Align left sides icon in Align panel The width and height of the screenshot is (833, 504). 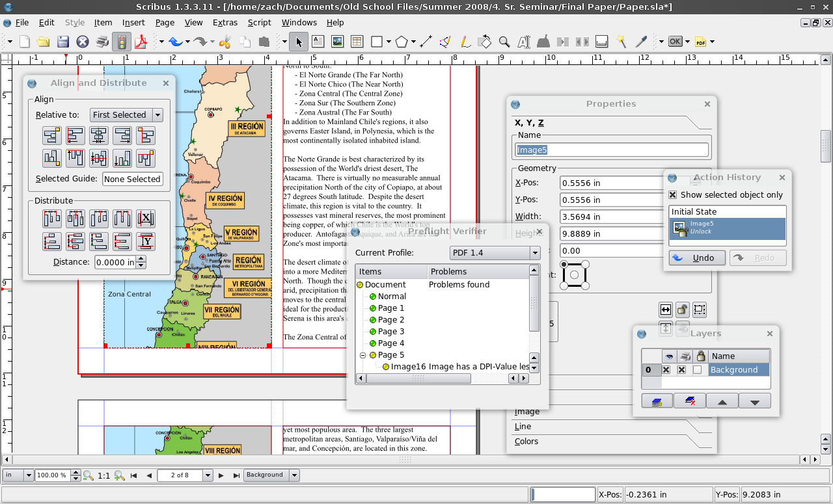click(x=75, y=135)
